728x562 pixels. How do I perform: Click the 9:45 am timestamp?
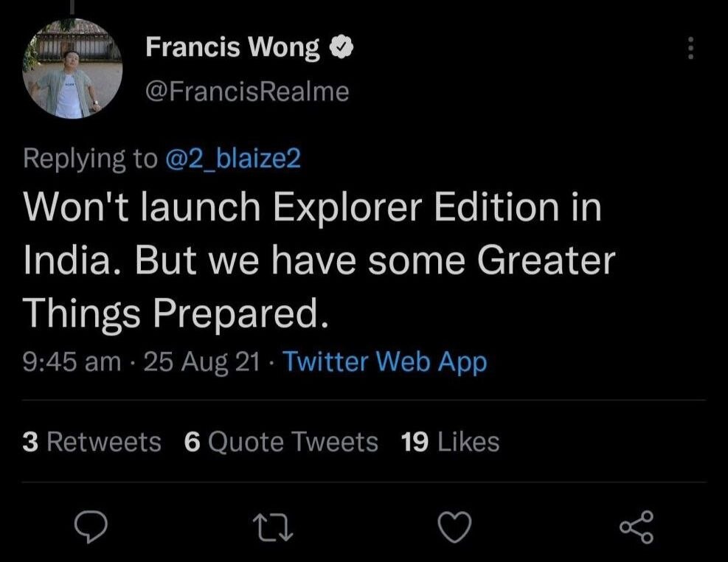pyautogui.click(x=72, y=362)
